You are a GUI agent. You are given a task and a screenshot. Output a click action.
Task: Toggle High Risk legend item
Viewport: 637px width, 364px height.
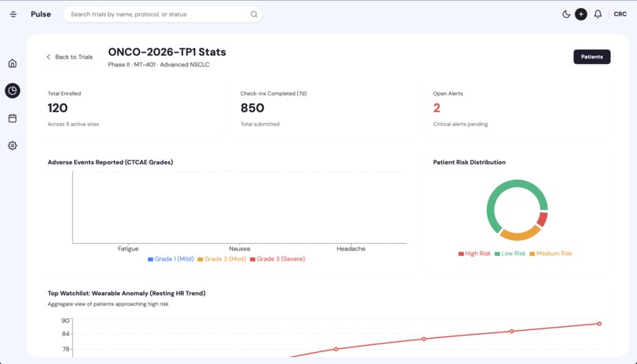click(x=474, y=253)
